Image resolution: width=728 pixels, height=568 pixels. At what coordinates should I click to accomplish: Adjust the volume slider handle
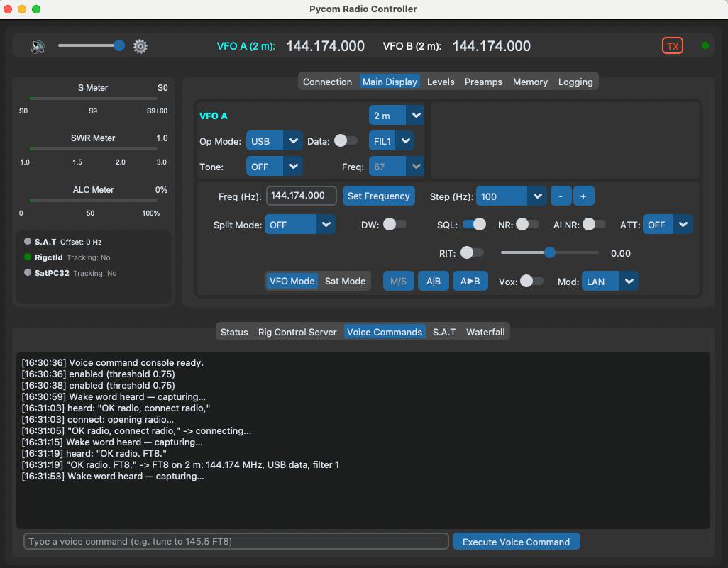point(119,45)
